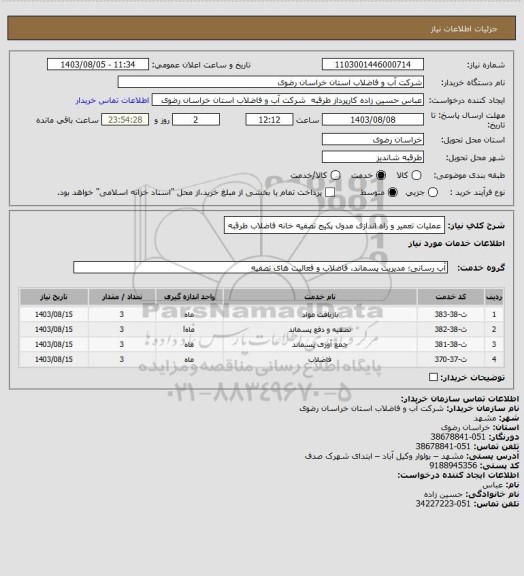Select the کالا/خدمت radio button
524x576 pixels.
click(335, 175)
